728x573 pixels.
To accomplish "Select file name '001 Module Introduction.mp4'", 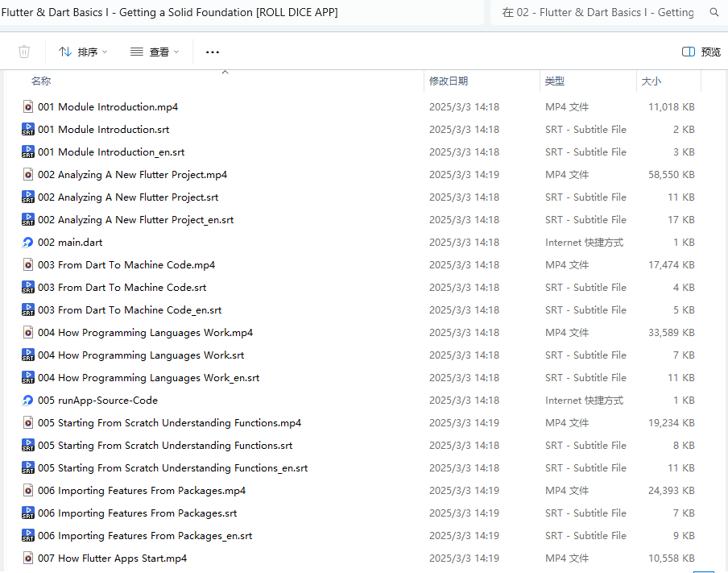I will tap(108, 107).
